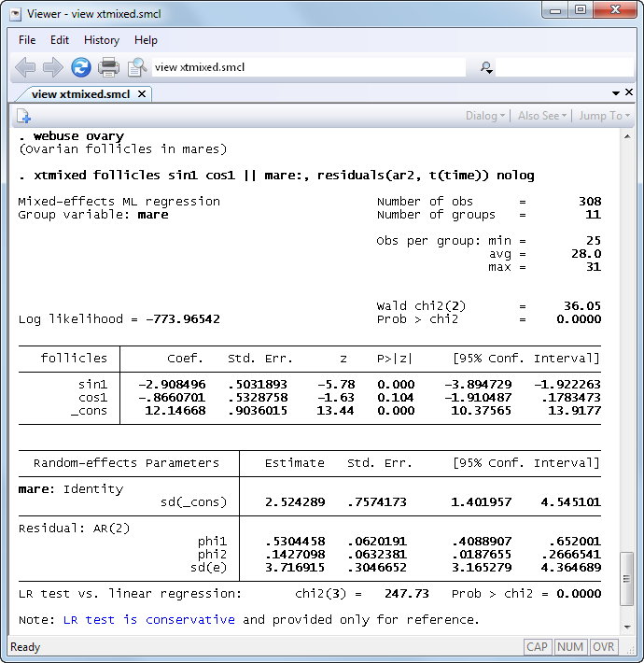Click the vertical scrollbar thumb
This screenshot has width=644, height=663.
click(627, 579)
